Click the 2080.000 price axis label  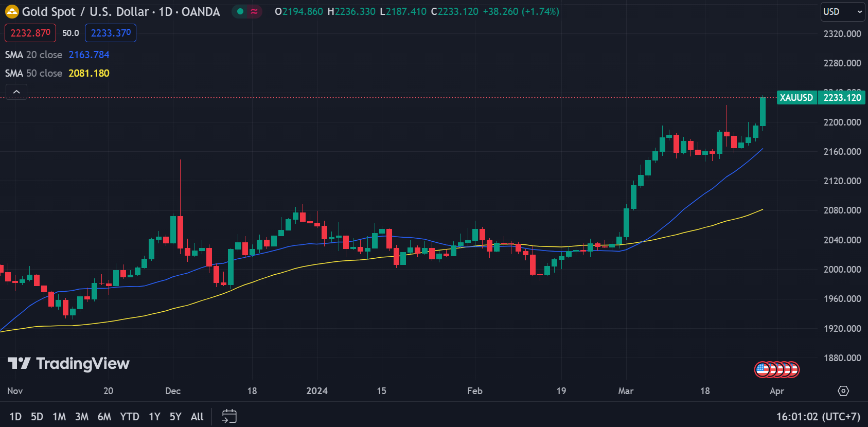tap(842, 210)
